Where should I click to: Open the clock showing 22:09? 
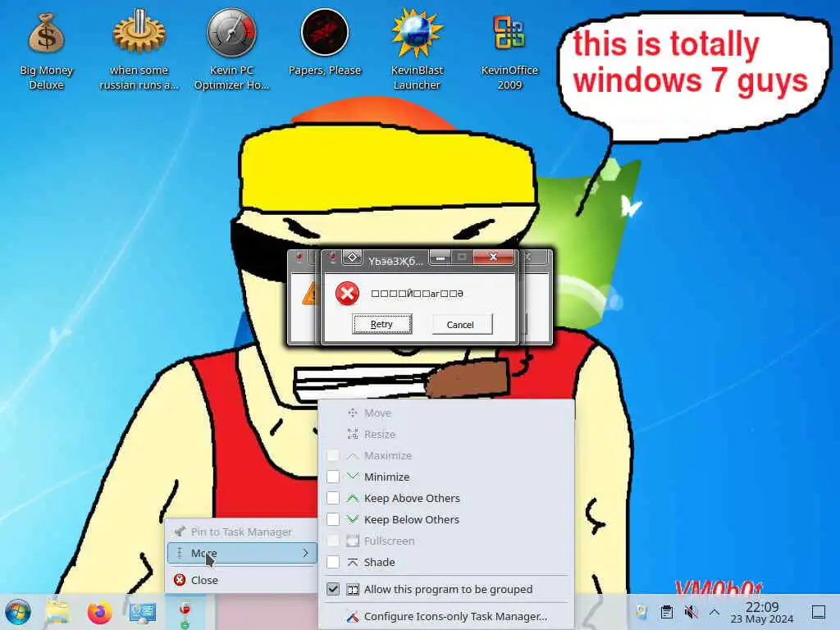pyautogui.click(x=762, y=606)
